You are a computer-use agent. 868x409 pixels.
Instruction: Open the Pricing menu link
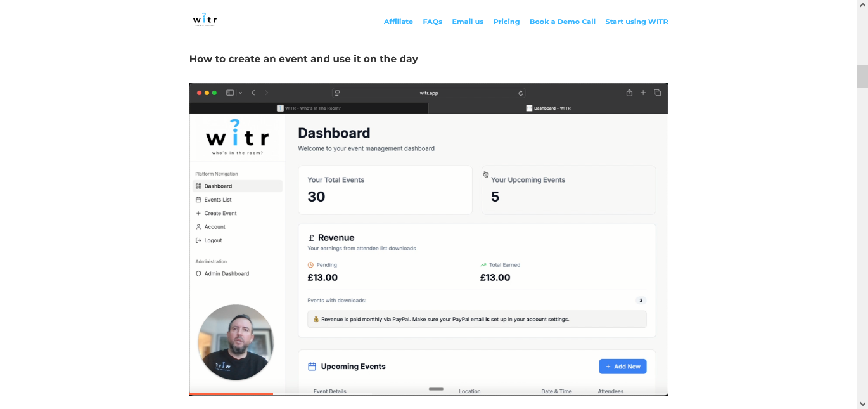click(x=506, y=22)
